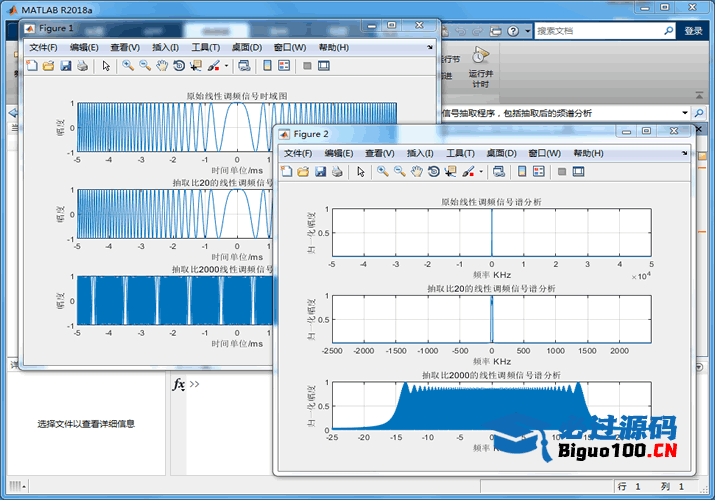Click Insert Colorbar icon in Figure 1 toolbar
This screenshot has height=500, width=715.
pos(267,66)
